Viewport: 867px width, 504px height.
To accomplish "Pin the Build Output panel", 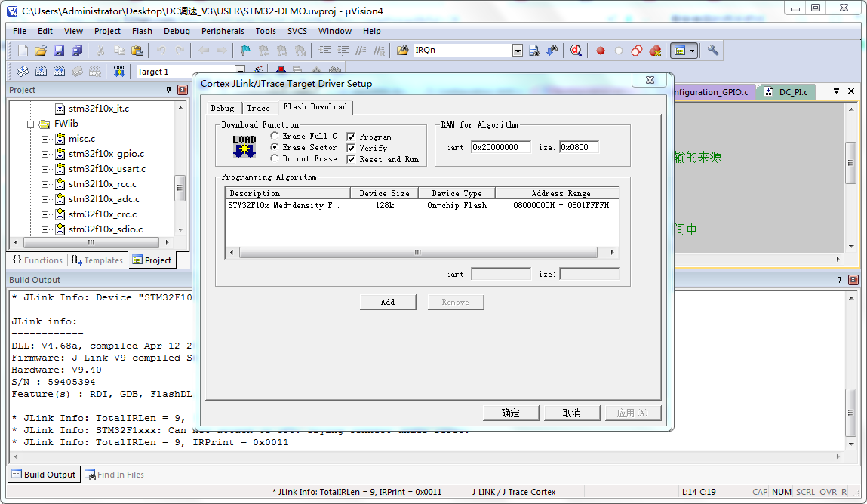I will tap(839, 280).
